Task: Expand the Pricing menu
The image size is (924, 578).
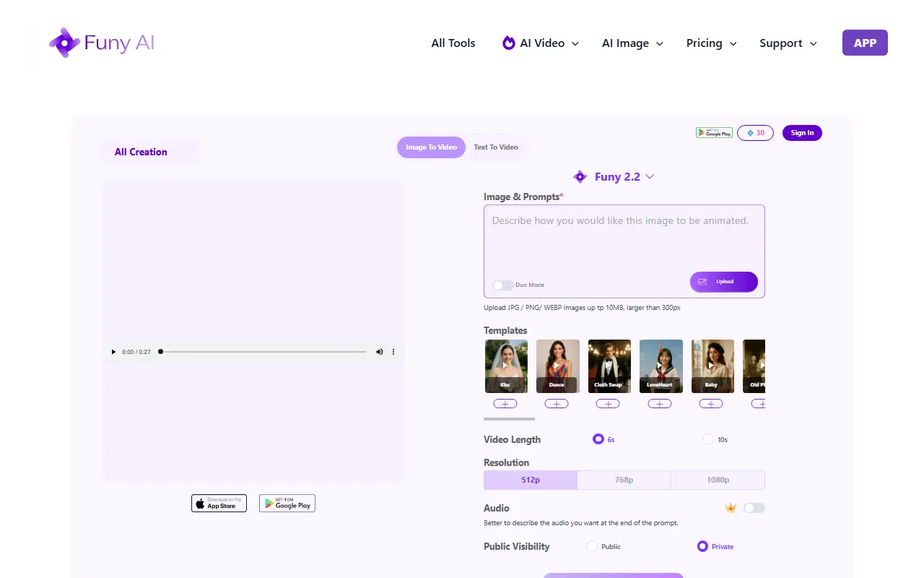Action: [711, 43]
